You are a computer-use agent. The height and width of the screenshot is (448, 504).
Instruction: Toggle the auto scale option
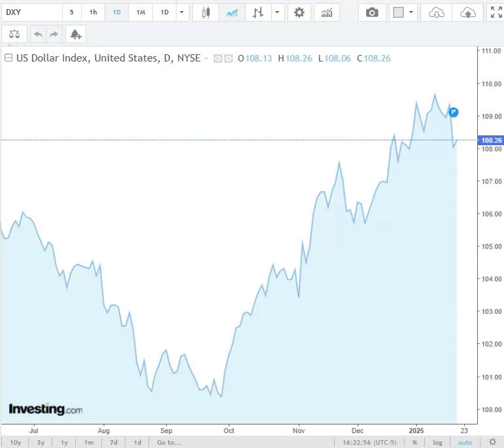pyautogui.click(x=465, y=443)
